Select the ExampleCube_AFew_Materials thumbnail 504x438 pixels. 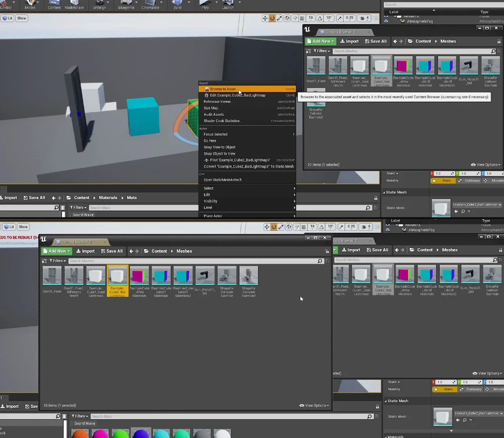tap(139, 275)
